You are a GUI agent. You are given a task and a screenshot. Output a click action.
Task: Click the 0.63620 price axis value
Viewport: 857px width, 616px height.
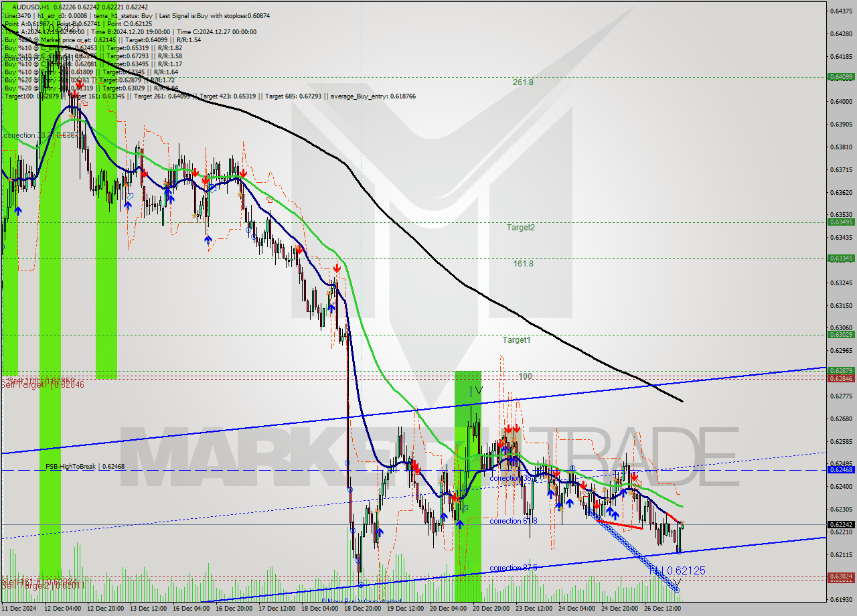[840, 192]
